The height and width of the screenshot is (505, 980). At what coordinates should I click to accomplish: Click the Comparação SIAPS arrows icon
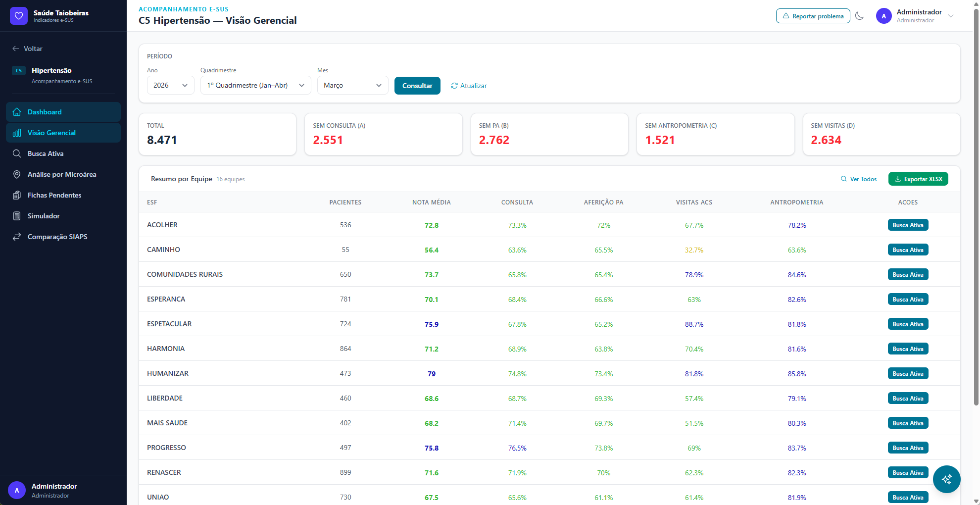point(17,237)
